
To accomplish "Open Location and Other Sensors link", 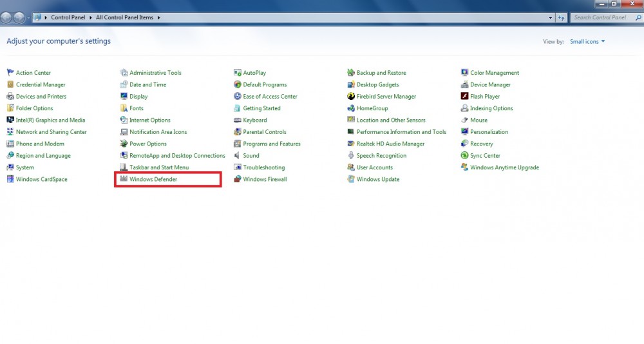I will pyautogui.click(x=391, y=120).
